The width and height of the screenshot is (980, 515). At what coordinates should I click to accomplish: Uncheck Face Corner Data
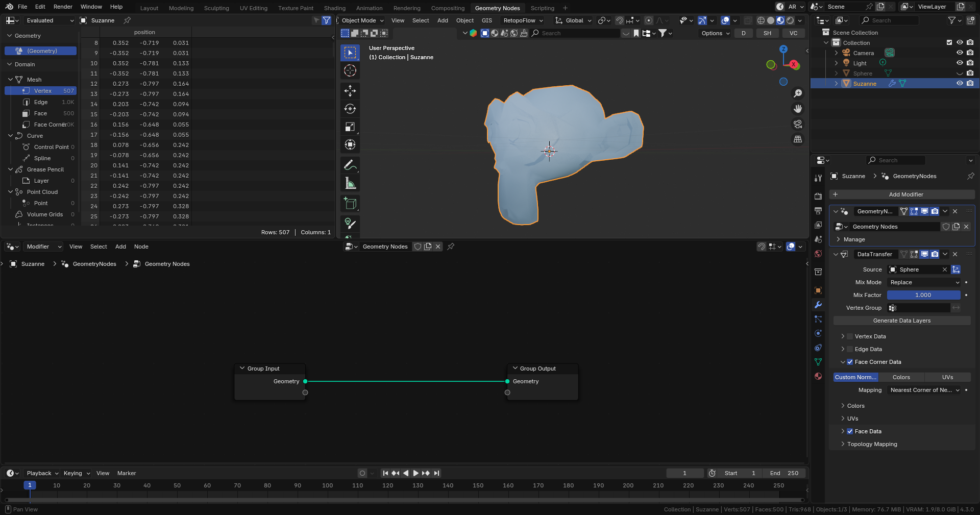pos(850,362)
